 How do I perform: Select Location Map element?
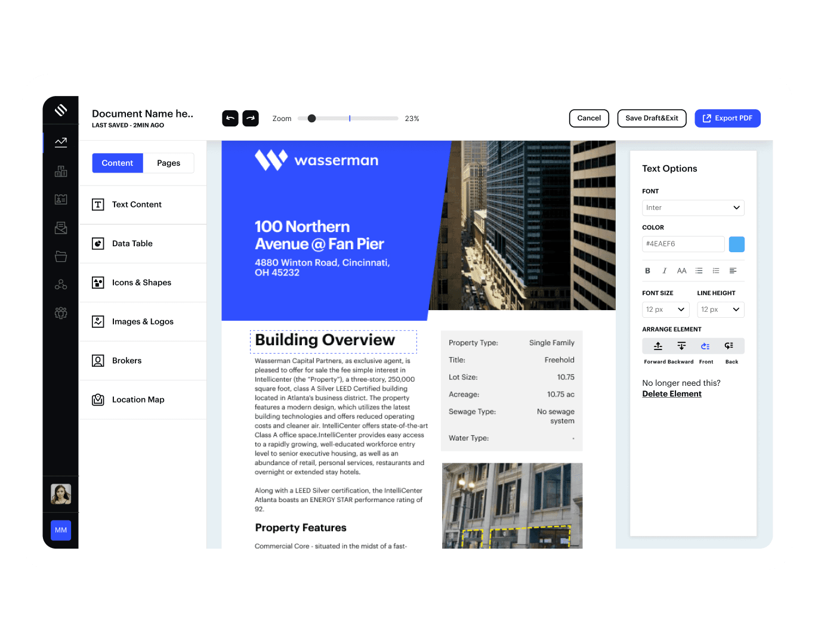tap(143, 400)
